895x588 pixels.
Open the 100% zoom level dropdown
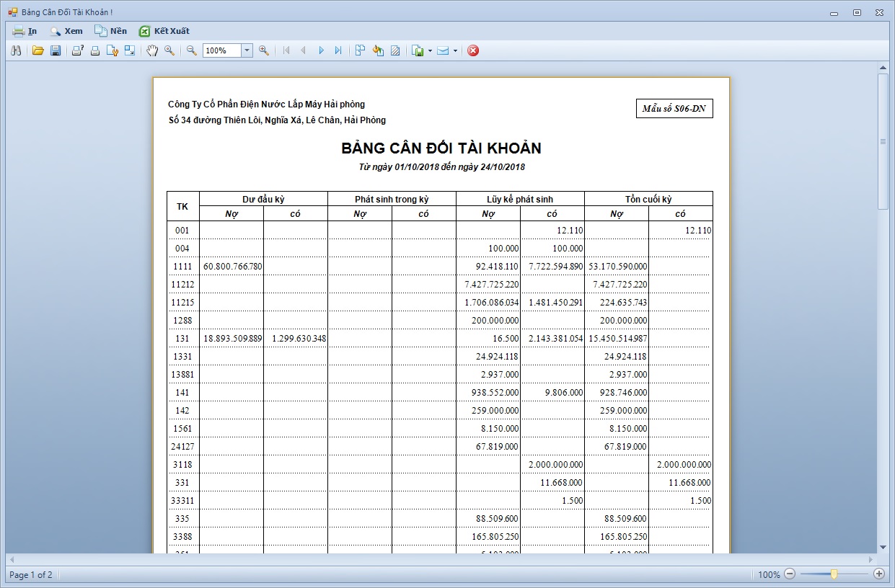pos(247,50)
